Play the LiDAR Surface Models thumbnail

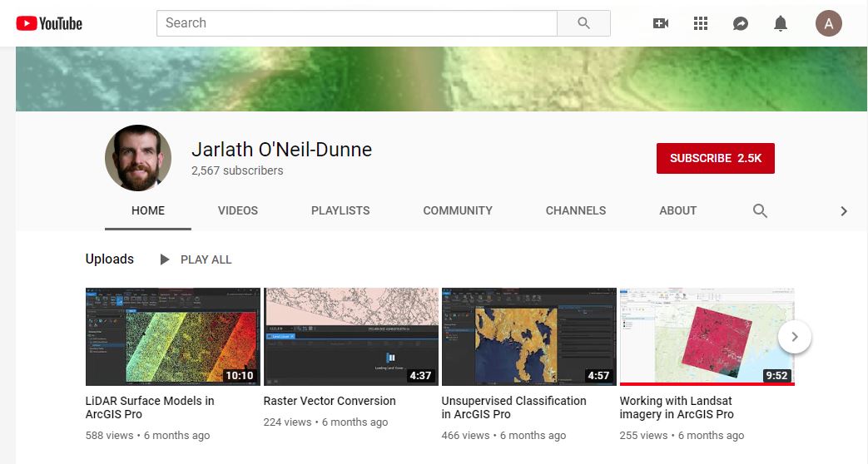(x=173, y=336)
